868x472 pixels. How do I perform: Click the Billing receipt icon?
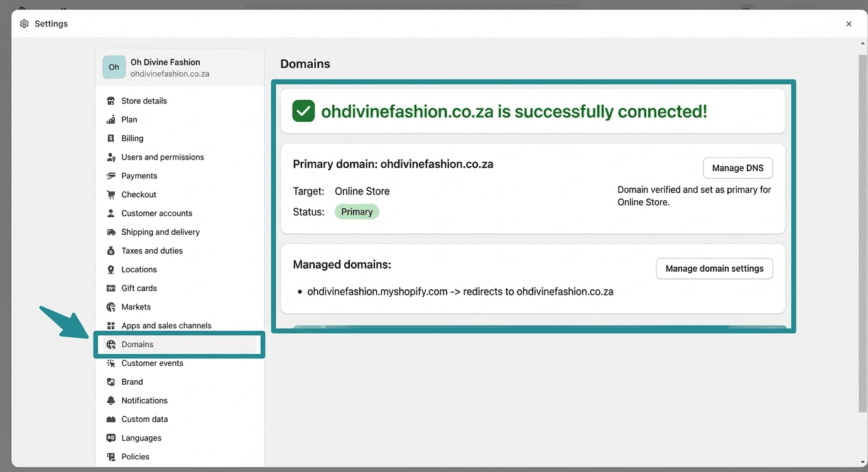click(111, 139)
